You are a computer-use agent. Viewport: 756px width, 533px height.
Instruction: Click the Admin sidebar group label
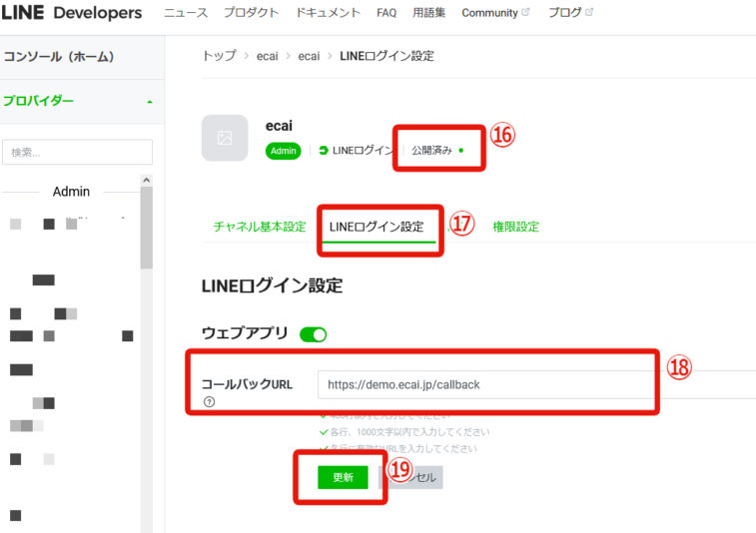[71, 192]
